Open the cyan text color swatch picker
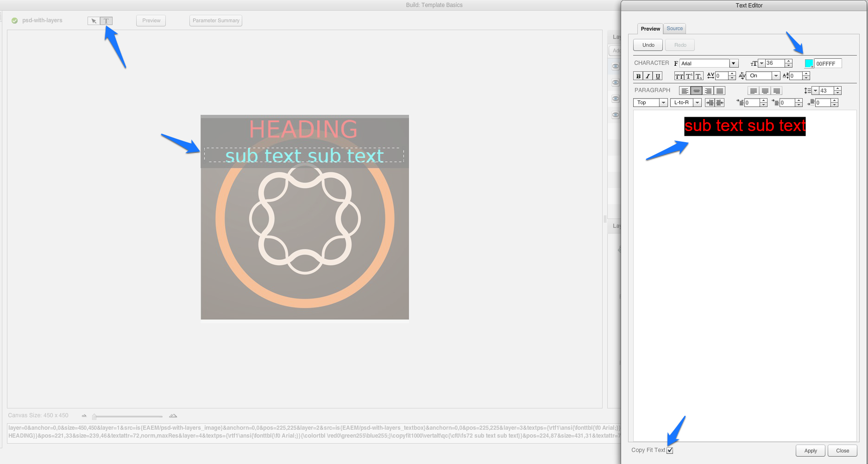This screenshot has width=868, height=464. click(x=808, y=63)
